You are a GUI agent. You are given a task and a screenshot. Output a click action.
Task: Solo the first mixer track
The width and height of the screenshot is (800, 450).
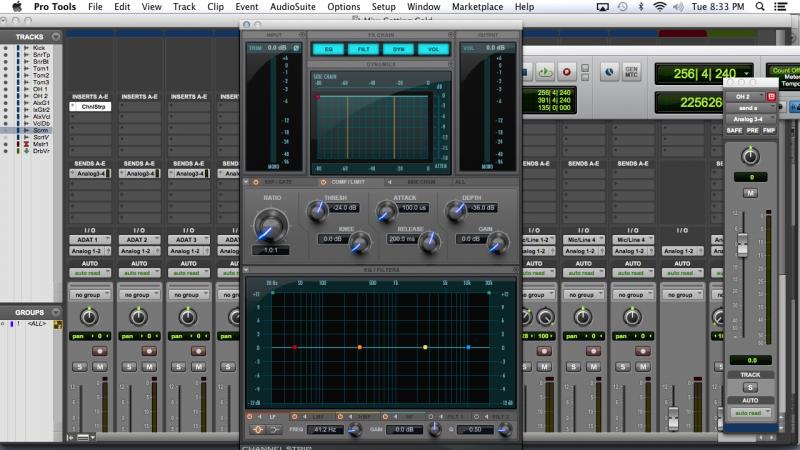coord(80,366)
